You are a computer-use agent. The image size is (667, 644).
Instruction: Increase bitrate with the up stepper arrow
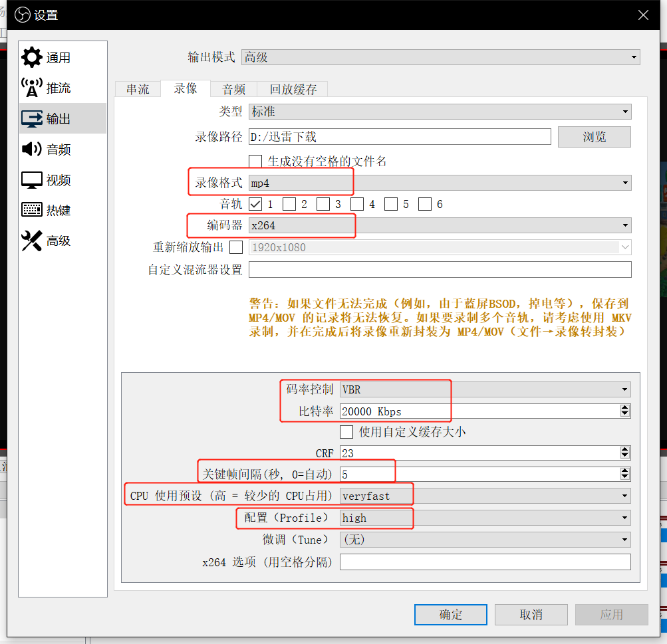click(624, 407)
